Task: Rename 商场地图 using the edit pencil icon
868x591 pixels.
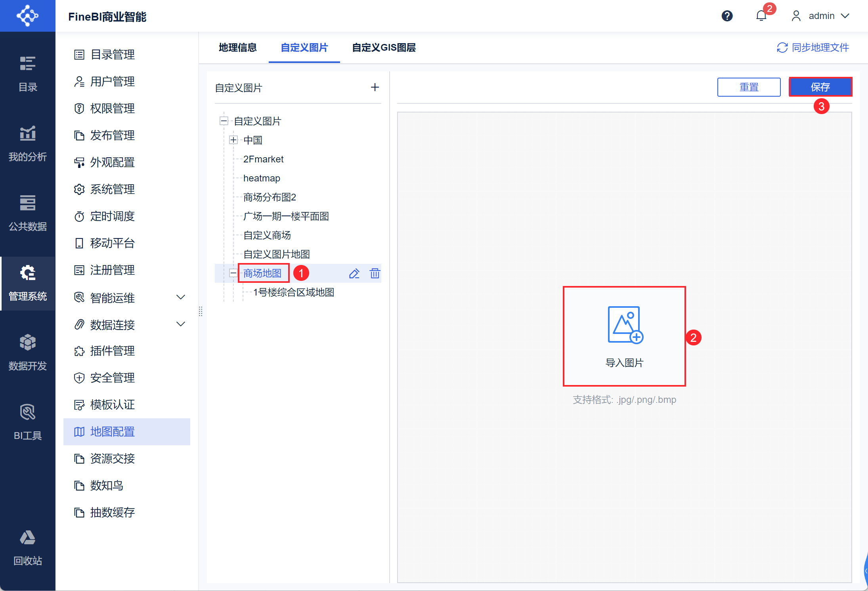Action: point(354,273)
